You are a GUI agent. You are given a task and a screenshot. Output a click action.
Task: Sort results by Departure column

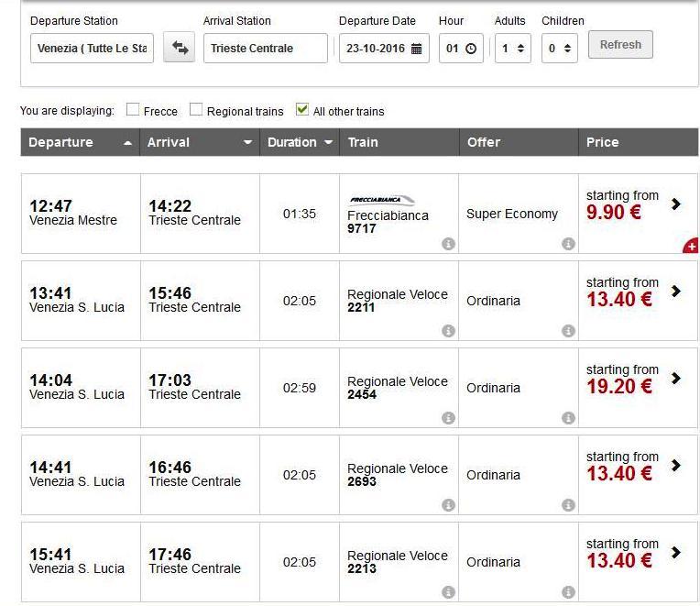(x=80, y=142)
